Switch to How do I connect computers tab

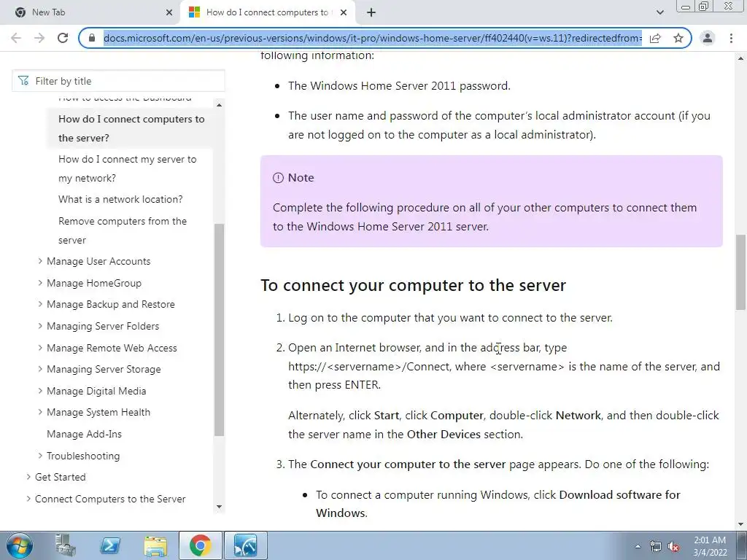click(x=268, y=12)
